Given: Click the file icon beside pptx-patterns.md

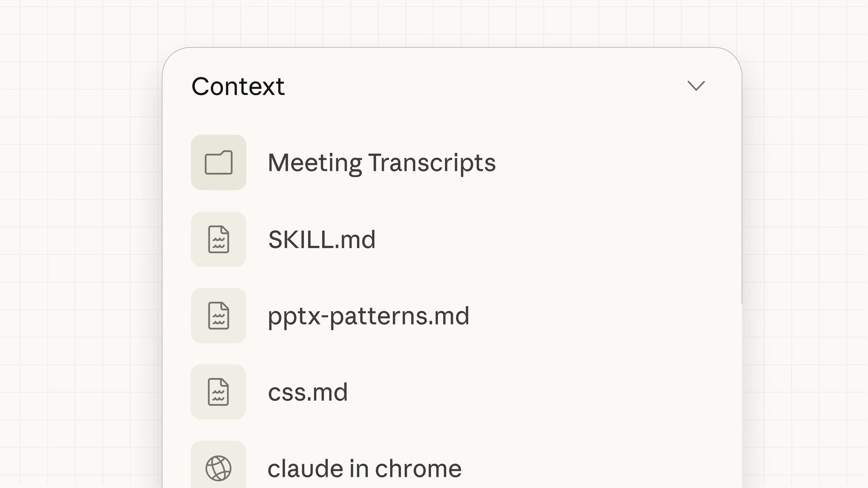Looking at the screenshot, I should point(218,316).
